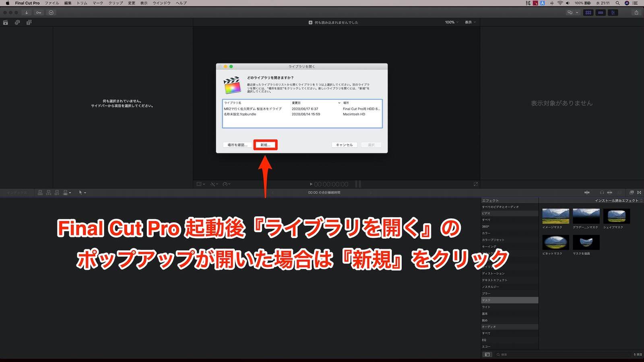Open the ウインドウ menu
The width and height of the screenshot is (644, 362).
(x=161, y=3)
